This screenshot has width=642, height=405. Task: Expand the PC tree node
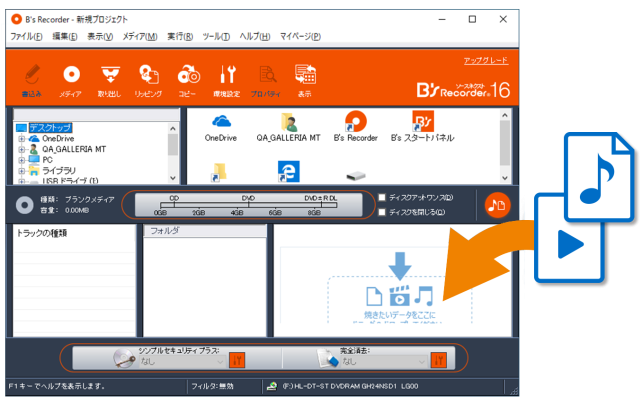coord(21,160)
